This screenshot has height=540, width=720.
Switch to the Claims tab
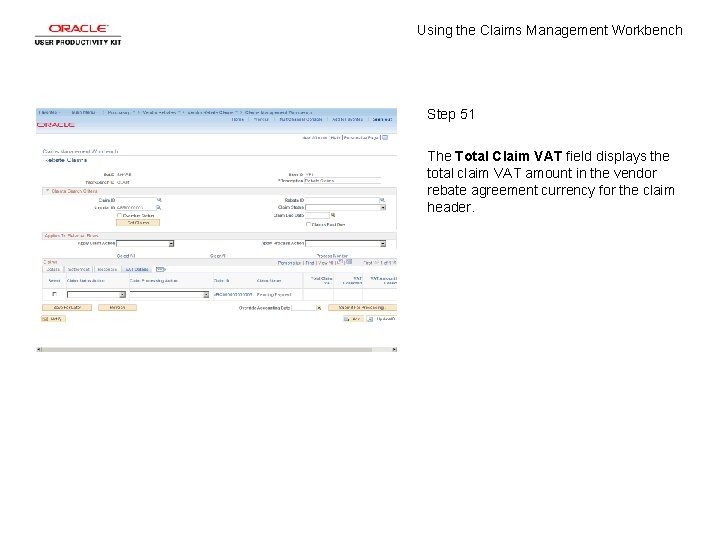(x=53, y=270)
